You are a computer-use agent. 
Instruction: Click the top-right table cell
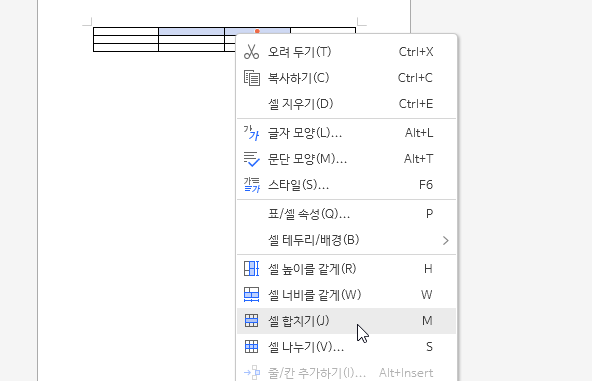click(323, 31)
